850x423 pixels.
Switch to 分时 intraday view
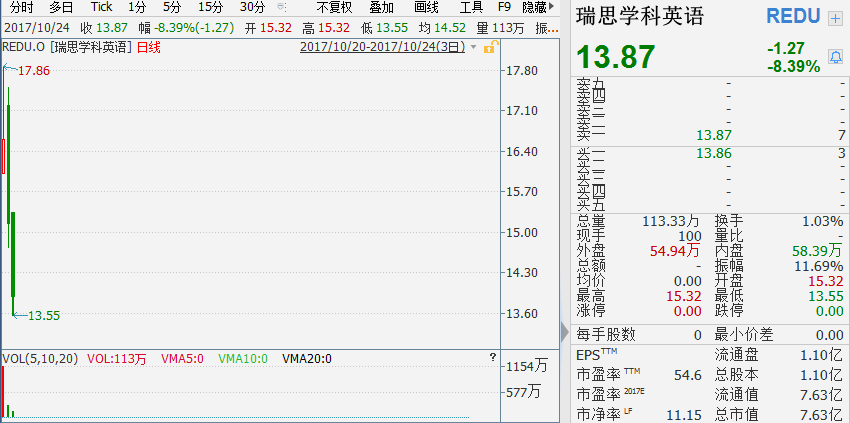click(x=22, y=7)
